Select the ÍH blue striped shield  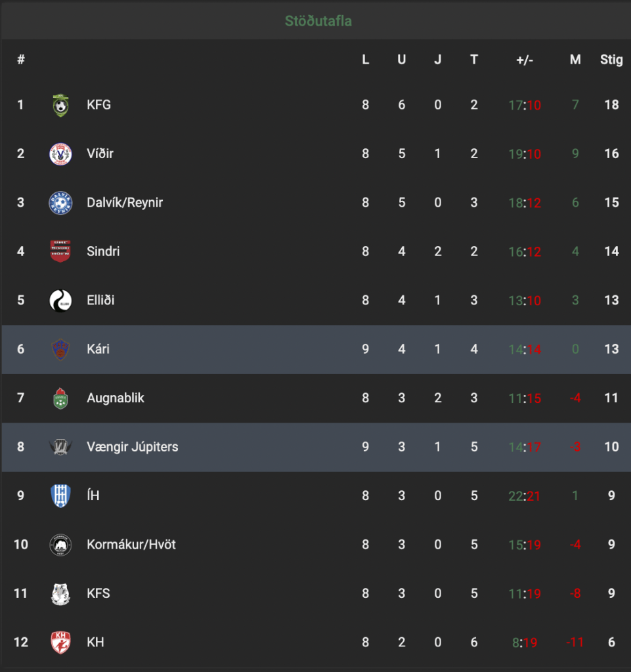pyautogui.click(x=60, y=496)
